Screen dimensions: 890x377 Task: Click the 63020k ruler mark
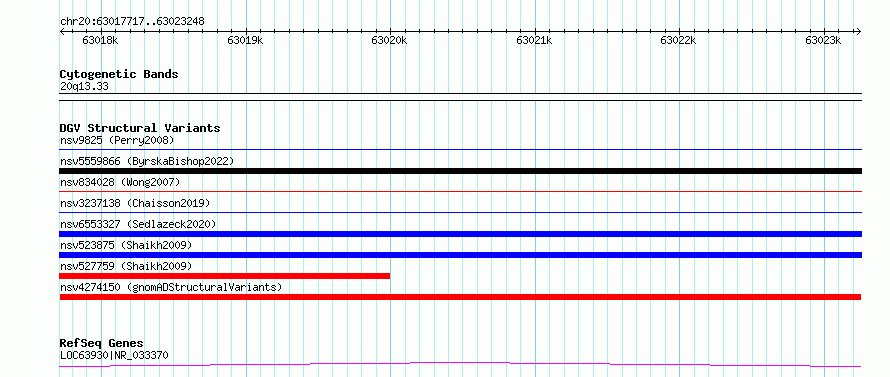[389, 40]
